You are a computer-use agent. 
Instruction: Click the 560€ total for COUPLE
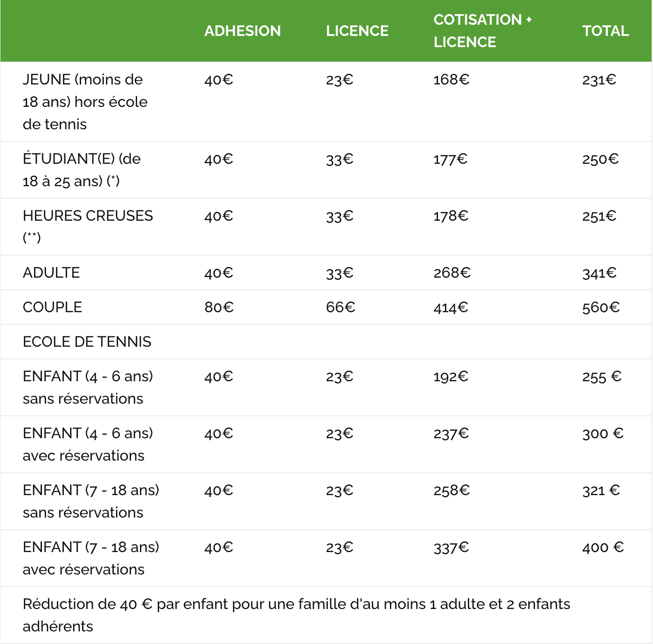tap(601, 307)
